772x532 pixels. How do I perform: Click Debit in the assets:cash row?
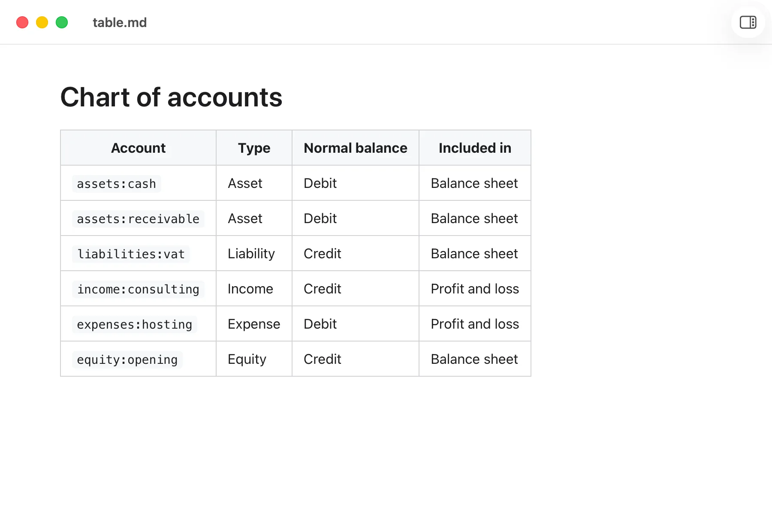(320, 183)
